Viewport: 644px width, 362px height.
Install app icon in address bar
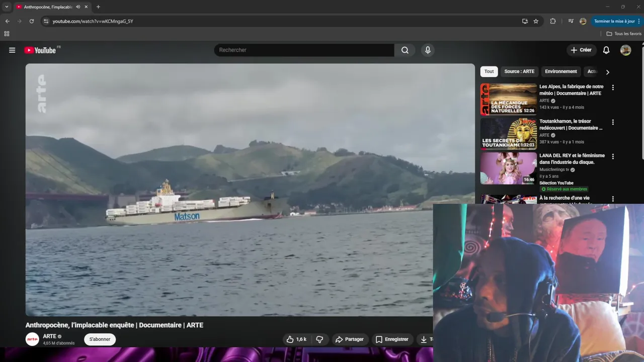(x=525, y=21)
